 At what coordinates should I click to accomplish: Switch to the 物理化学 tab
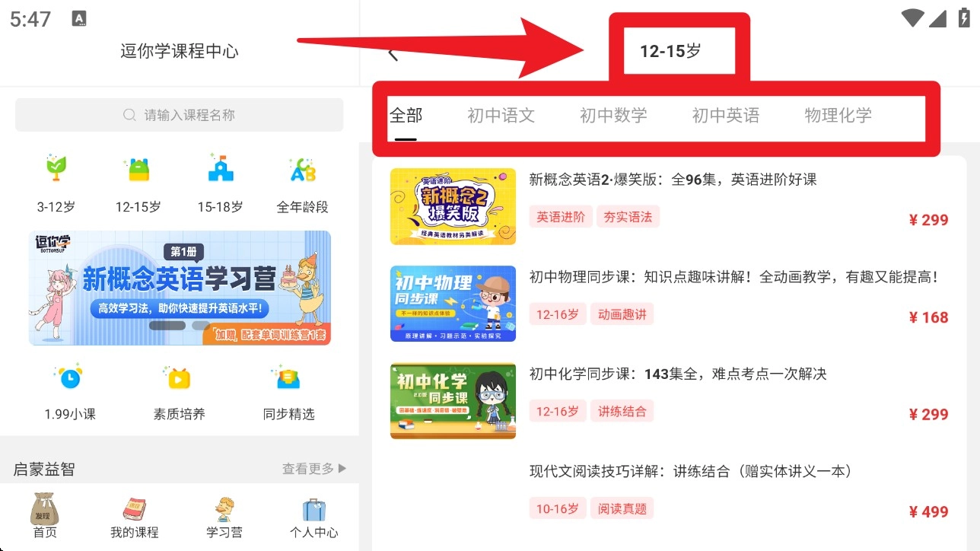point(838,116)
